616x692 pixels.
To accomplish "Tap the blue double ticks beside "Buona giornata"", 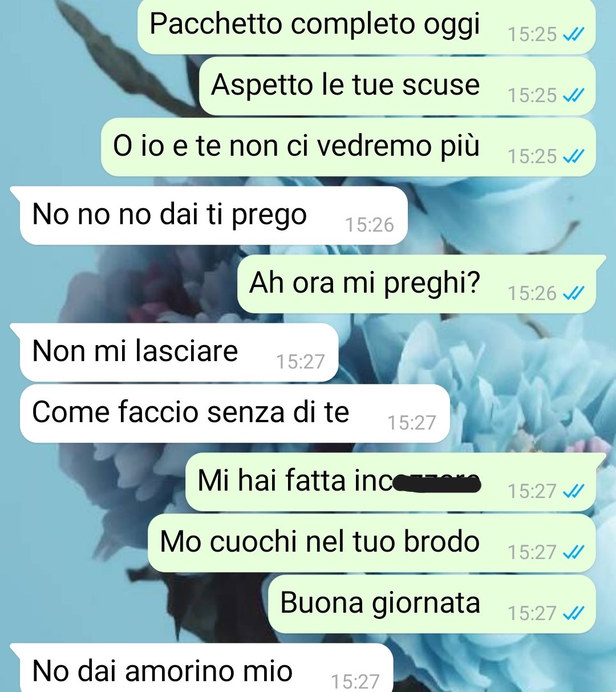I will [x=573, y=613].
